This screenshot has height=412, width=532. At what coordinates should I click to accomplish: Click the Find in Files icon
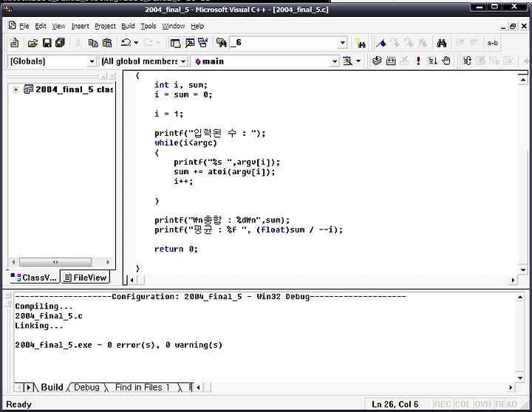(x=222, y=43)
